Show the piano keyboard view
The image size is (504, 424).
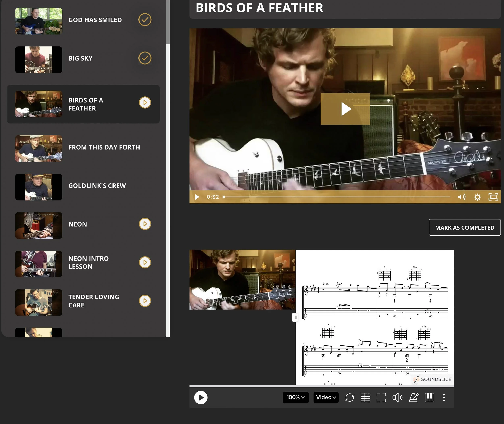pos(429,398)
